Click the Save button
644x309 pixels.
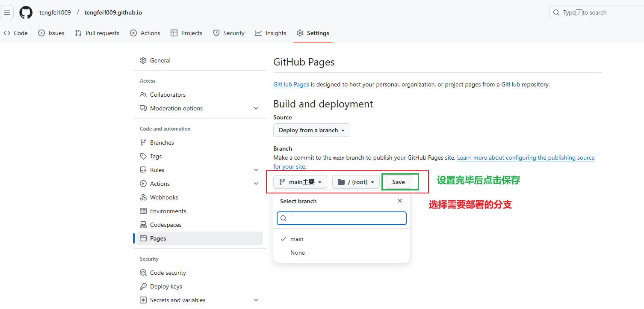pyautogui.click(x=399, y=182)
